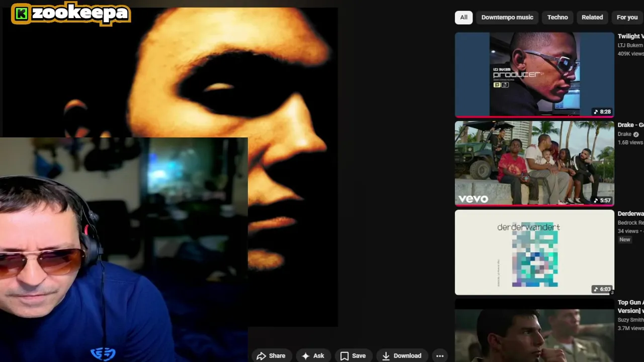Click the verified badge next to Drake
This screenshot has width=644, height=362.
pos(636,134)
